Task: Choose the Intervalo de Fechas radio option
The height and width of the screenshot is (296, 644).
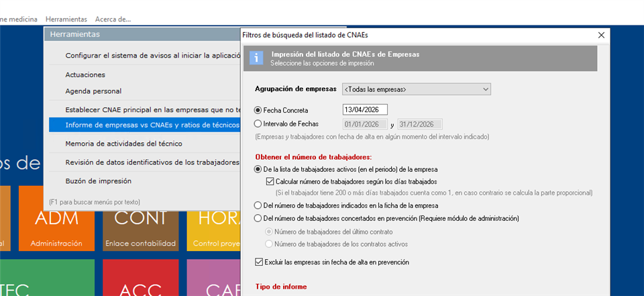Action: 258,124
